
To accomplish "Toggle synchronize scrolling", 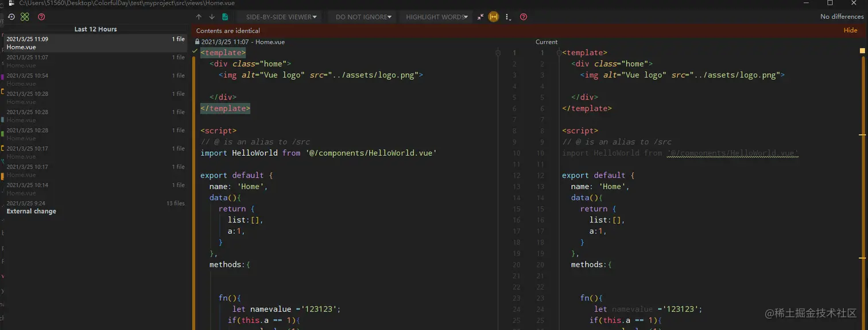I will 493,17.
